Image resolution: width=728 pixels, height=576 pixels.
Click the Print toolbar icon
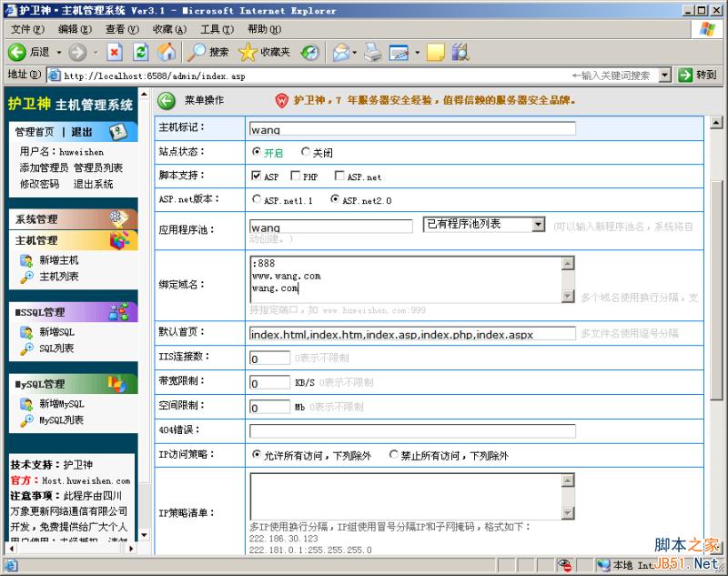(372, 52)
